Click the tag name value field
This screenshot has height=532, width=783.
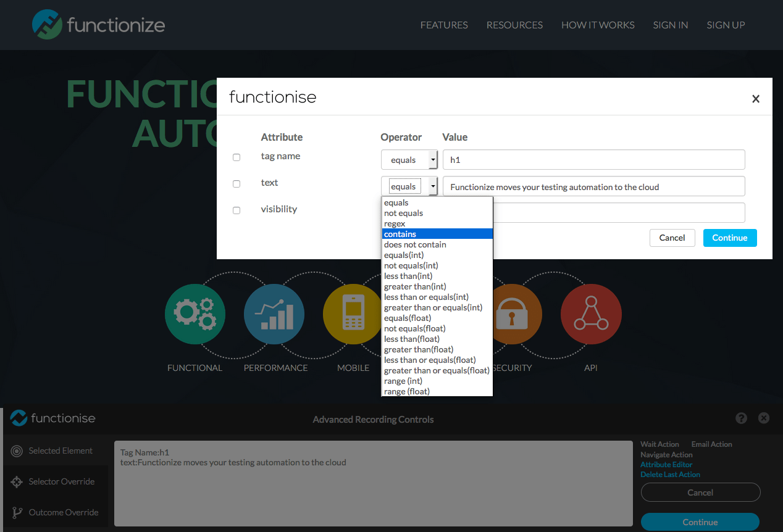[593, 160]
